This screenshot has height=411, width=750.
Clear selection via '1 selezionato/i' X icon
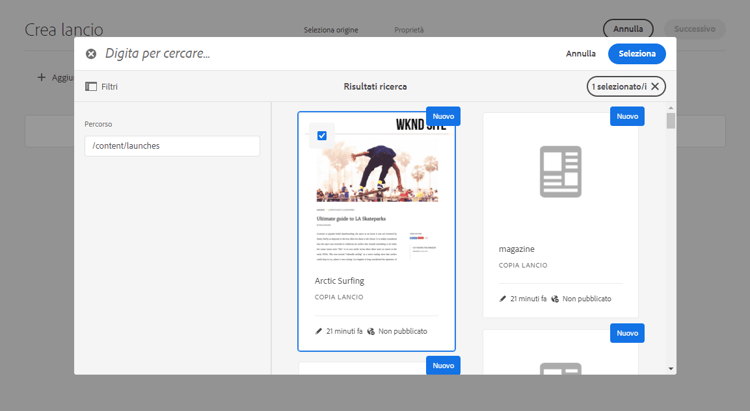[655, 87]
